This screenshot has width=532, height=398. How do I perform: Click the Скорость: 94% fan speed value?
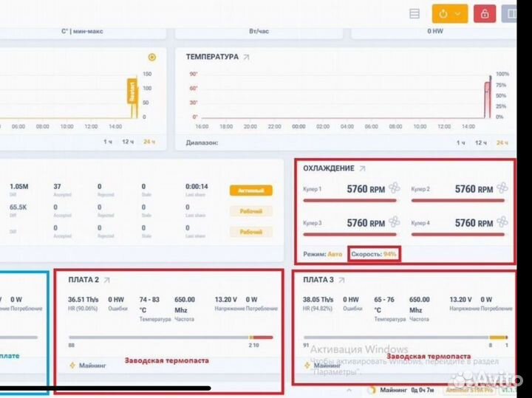pos(375,254)
